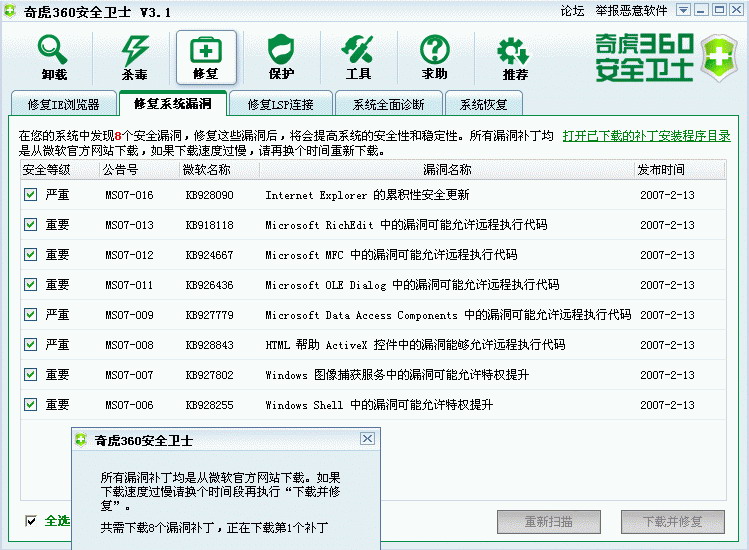The height and width of the screenshot is (550, 749).
Task: Sort by 漏洞名称 column header
Action: tap(447, 170)
